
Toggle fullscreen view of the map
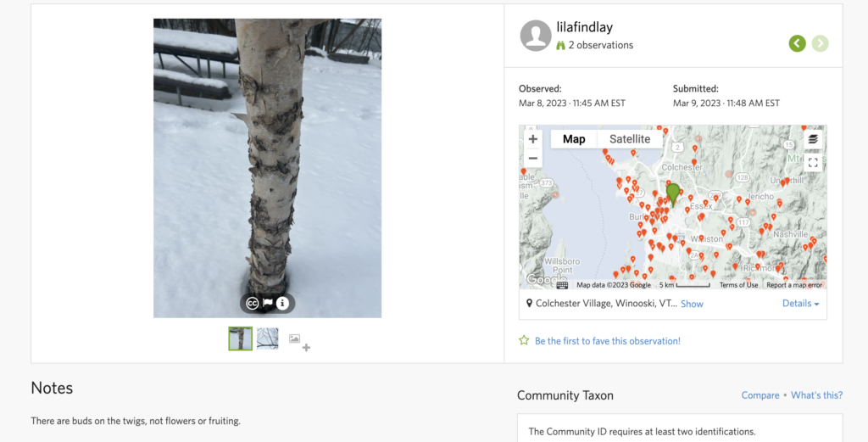813,162
